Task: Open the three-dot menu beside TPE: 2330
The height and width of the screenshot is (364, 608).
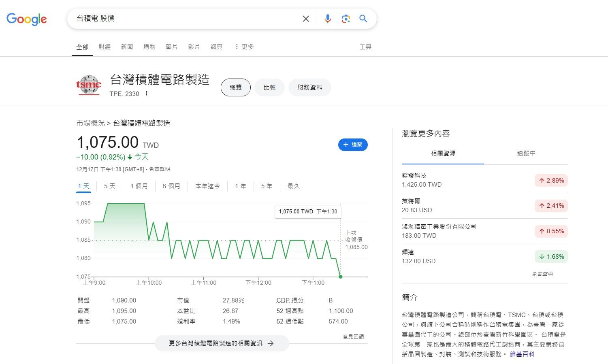Action: coord(147,94)
